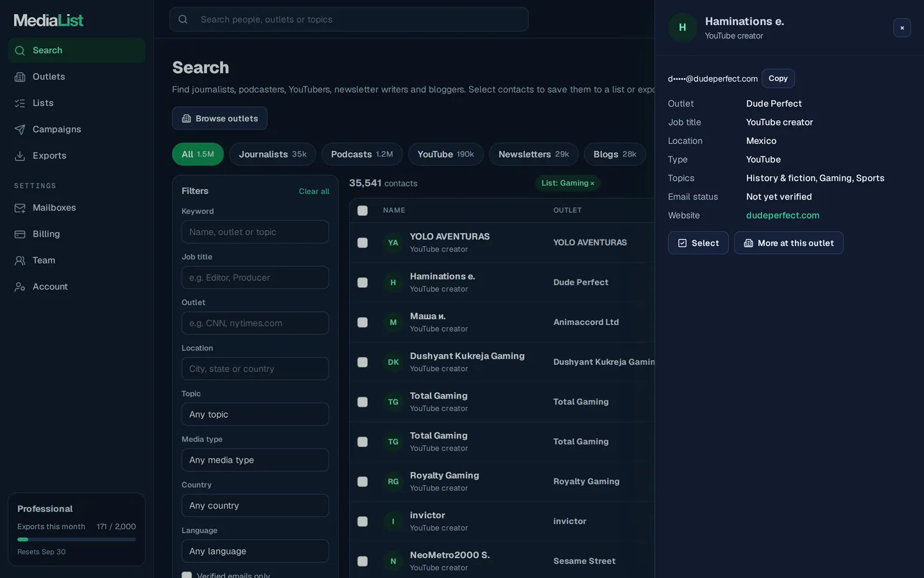Image resolution: width=924 pixels, height=578 pixels.
Task: Open the Any topic dropdown
Action: (x=255, y=414)
